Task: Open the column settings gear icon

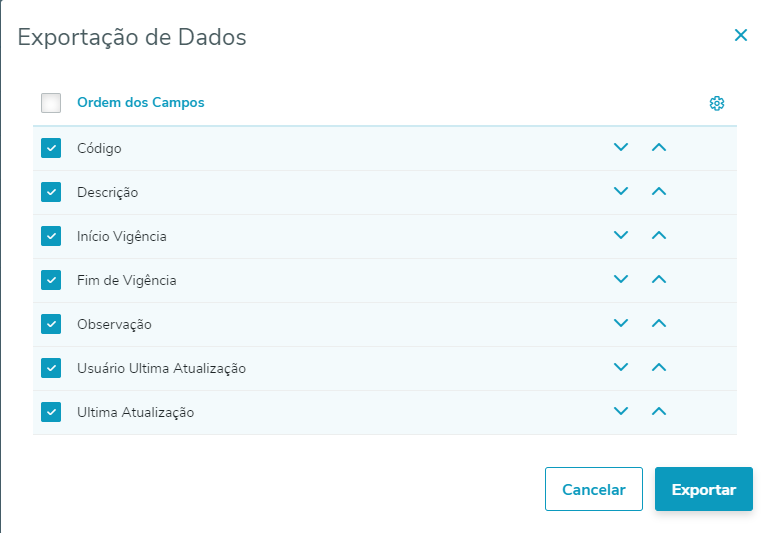Action: click(716, 103)
